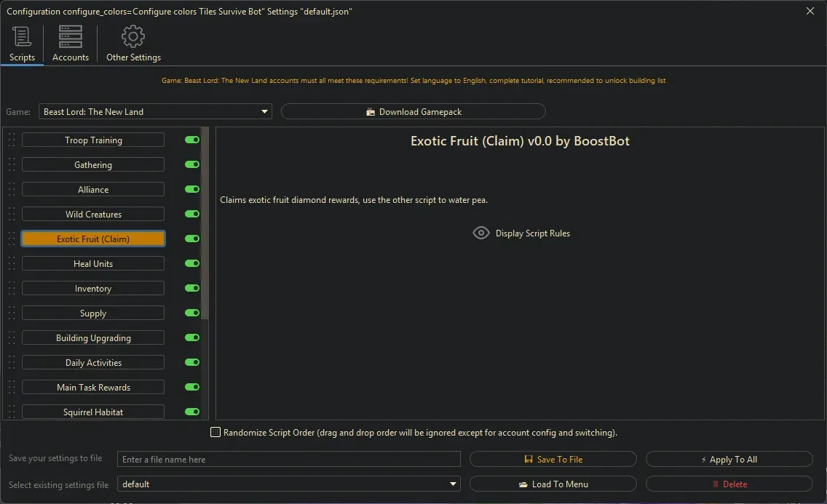The image size is (827, 504).
Task: Click the server stack icon above Accounts
Action: [70, 36]
